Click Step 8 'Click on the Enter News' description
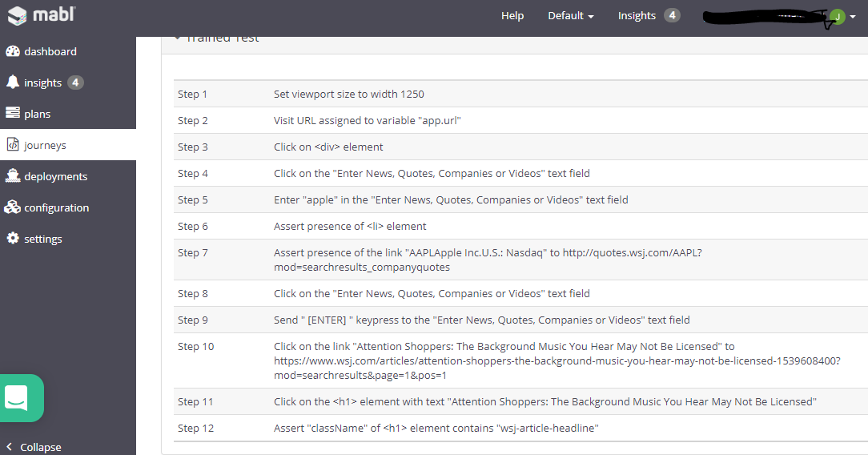The height and width of the screenshot is (455, 868). (432, 293)
